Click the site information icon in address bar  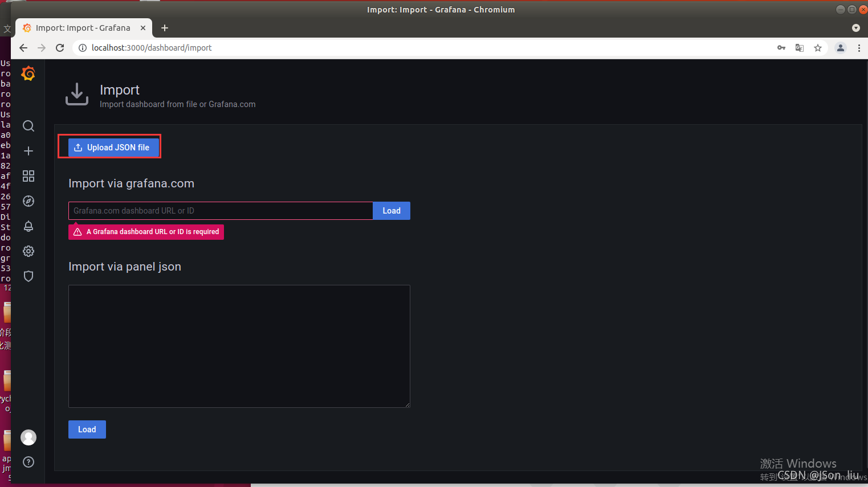[83, 48]
